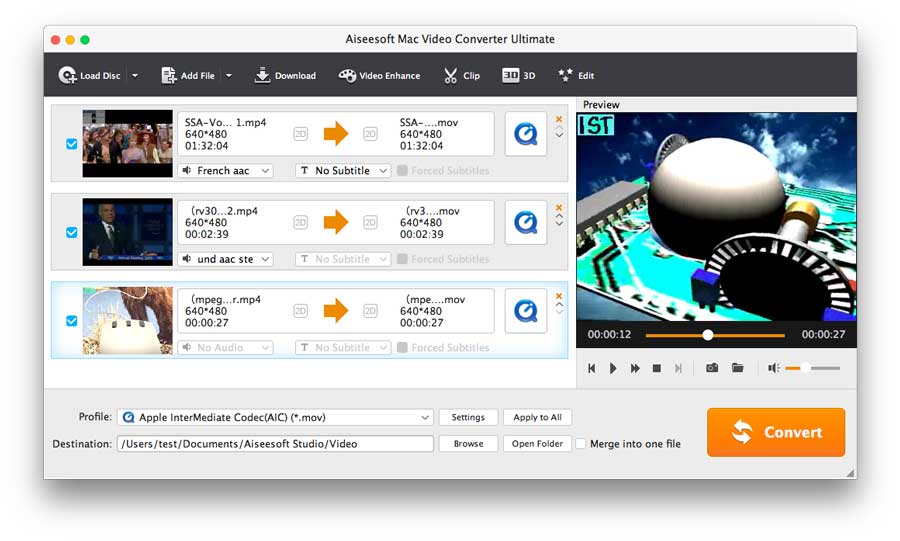900x541 pixels.
Task: Expand the Load Disc dropdown arrow
Action: 135,75
